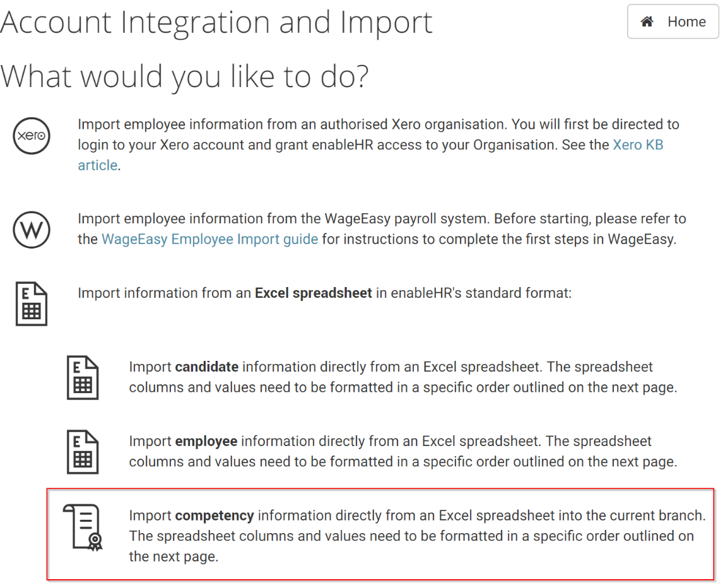Image resolution: width=723 pixels, height=588 pixels.
Task: Click the 'article' link text
Action: (97, 165)
